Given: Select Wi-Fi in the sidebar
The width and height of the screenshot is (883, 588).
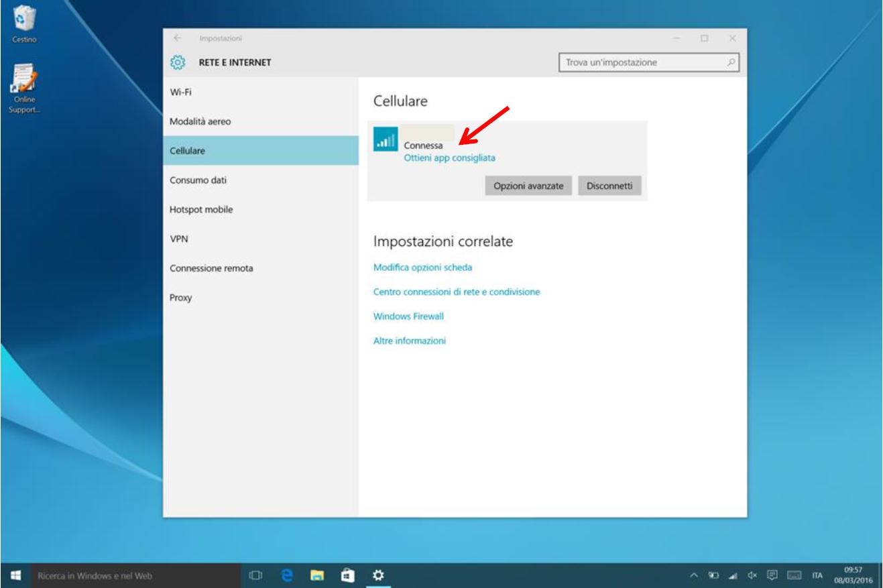Looking at the screenshot, I should point(261,92).
